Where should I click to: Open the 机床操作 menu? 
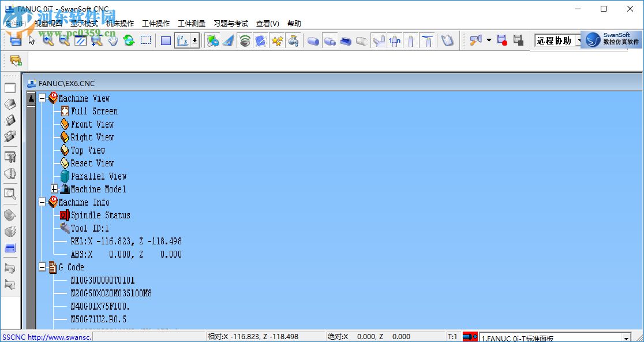pyautogui.click(x=120, y=24)
